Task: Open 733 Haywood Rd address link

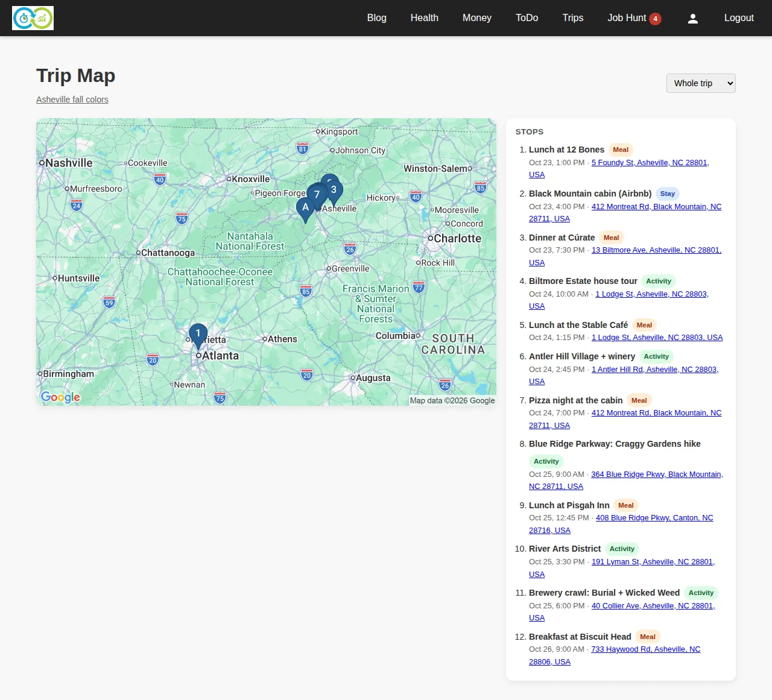Action: pyautogui.click(x=646, y=649)
